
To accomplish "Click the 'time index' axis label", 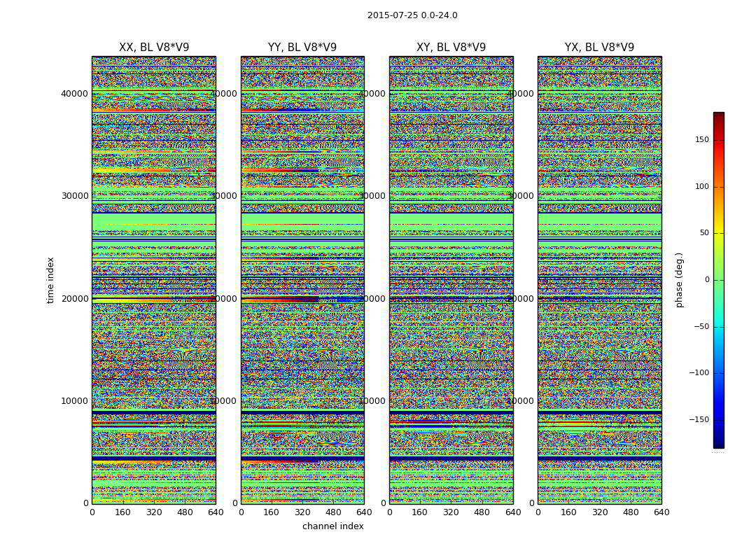I will tap(50, 280).
